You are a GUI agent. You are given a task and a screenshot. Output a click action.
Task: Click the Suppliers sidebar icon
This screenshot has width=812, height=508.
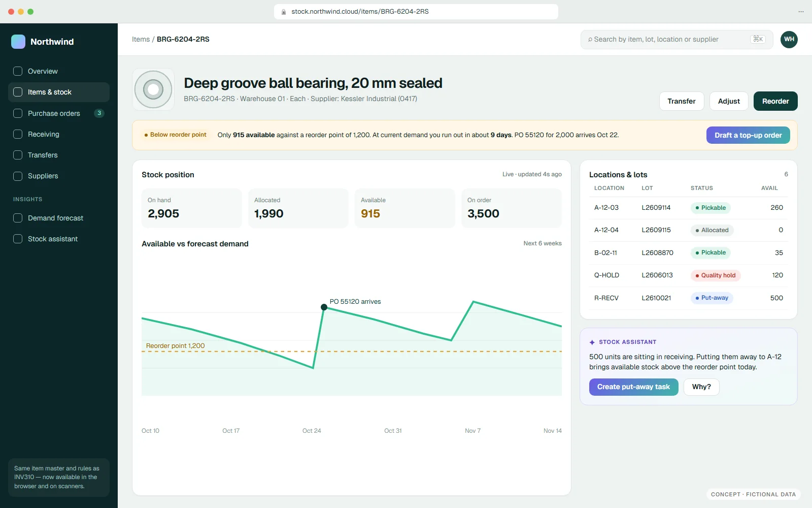[18, 176]
